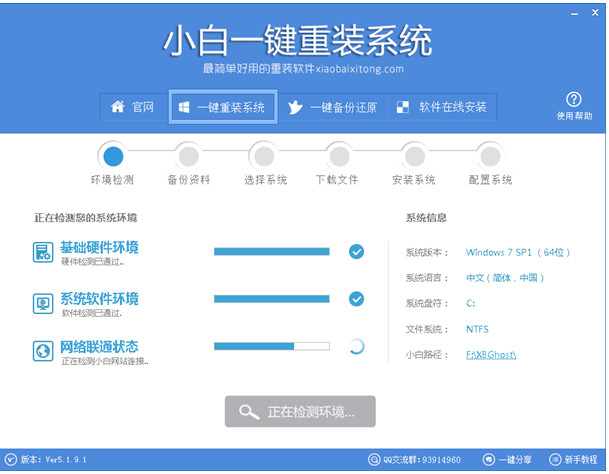
Task: Click the 系统信息 heading
Action: [x=426, y=218]
